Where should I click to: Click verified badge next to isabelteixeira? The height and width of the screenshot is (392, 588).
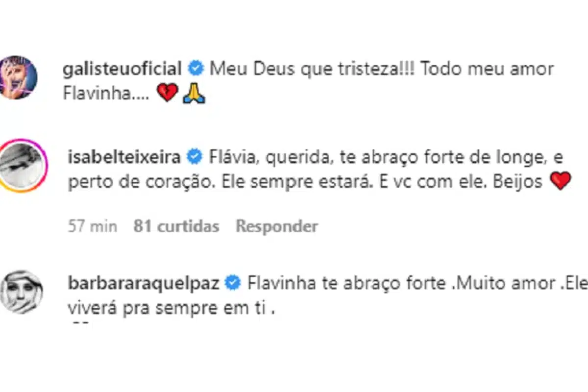(x=195, y=157)
